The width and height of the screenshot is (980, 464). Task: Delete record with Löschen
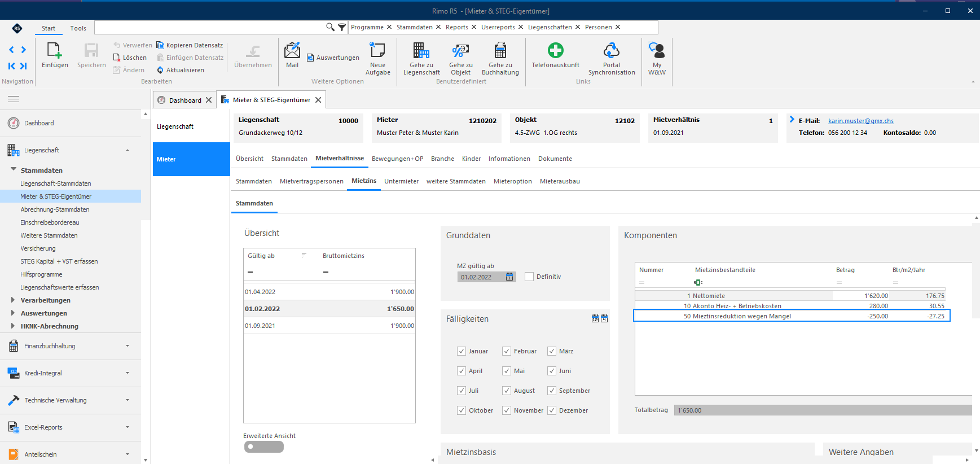point(130,58)
